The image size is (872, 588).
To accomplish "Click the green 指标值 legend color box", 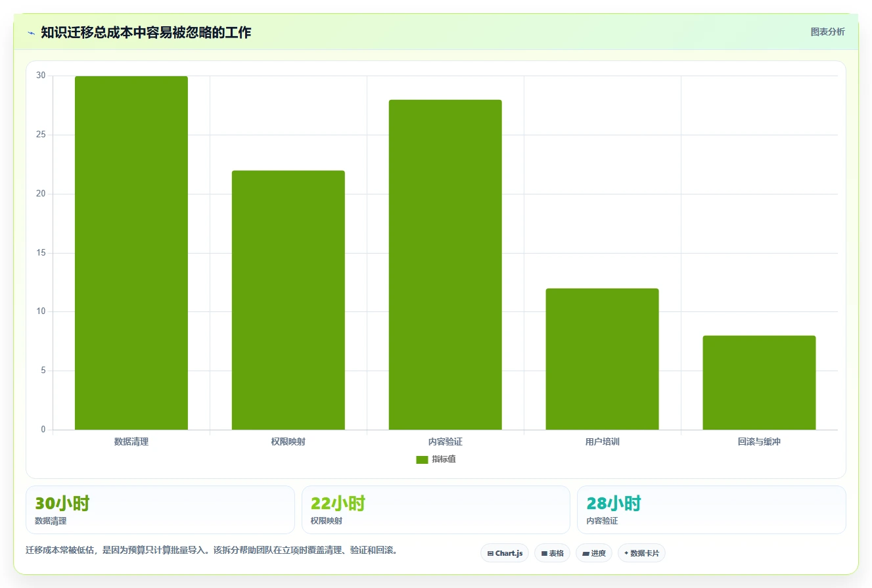I will click(x=422, y=460).
